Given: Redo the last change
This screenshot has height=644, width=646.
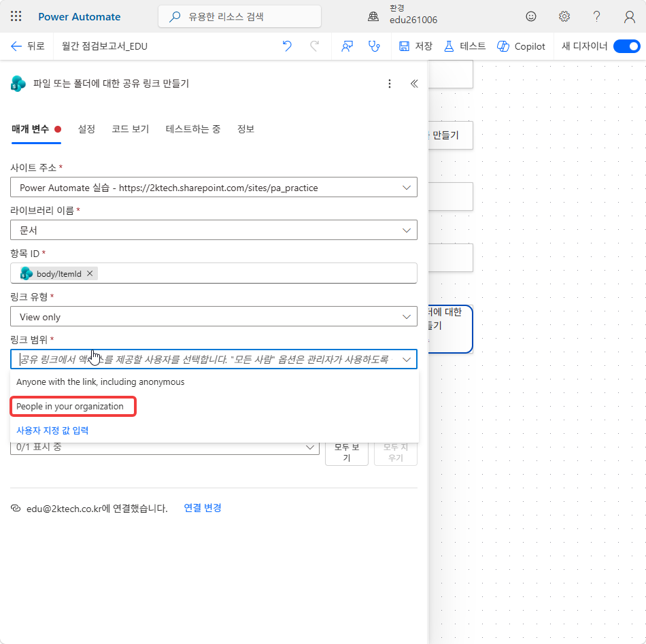Looking at the screenshot, I should (x=314, y=46).
